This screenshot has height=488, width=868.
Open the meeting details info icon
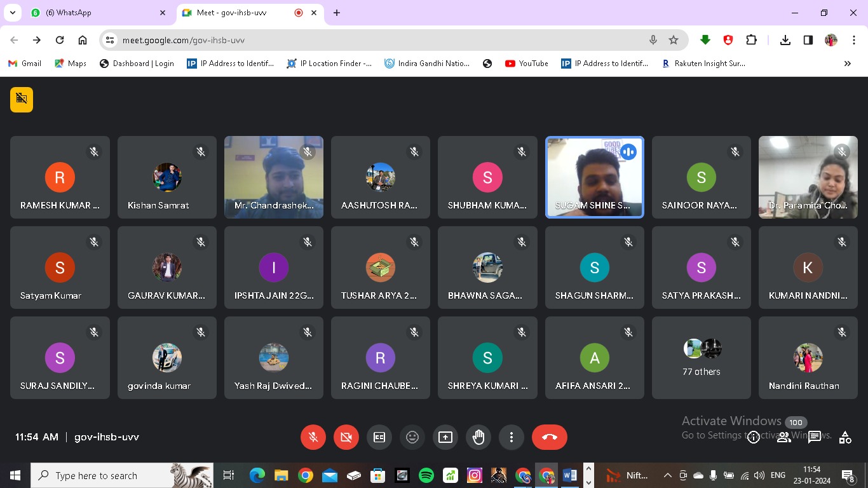click(754, 437)
